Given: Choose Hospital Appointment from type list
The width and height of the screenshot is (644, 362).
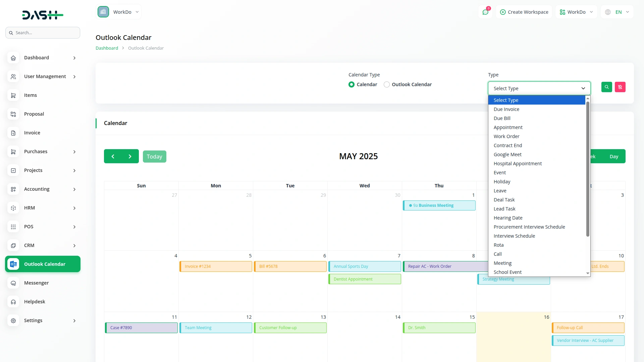Looking at the screenshot, I should point(518,164).
